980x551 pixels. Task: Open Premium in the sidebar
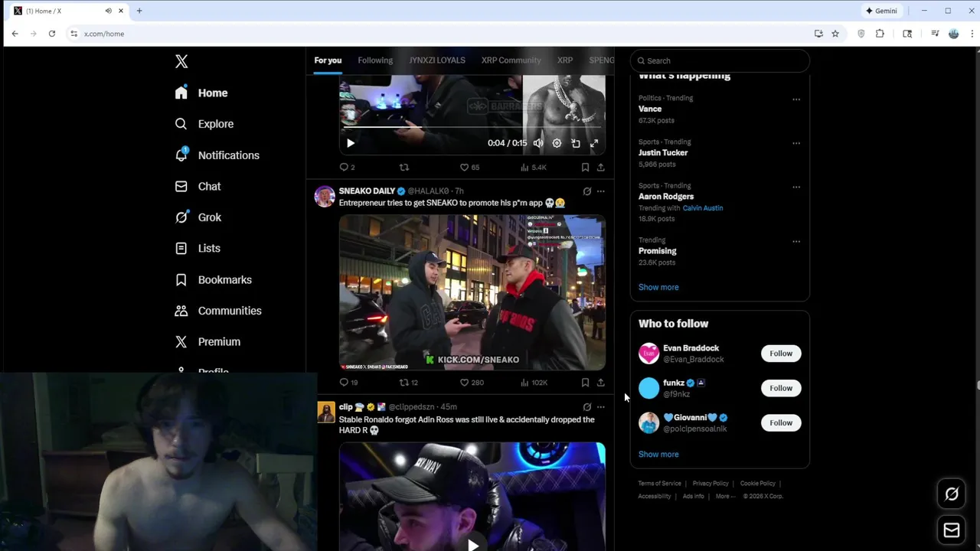click(x=207, y=342)
